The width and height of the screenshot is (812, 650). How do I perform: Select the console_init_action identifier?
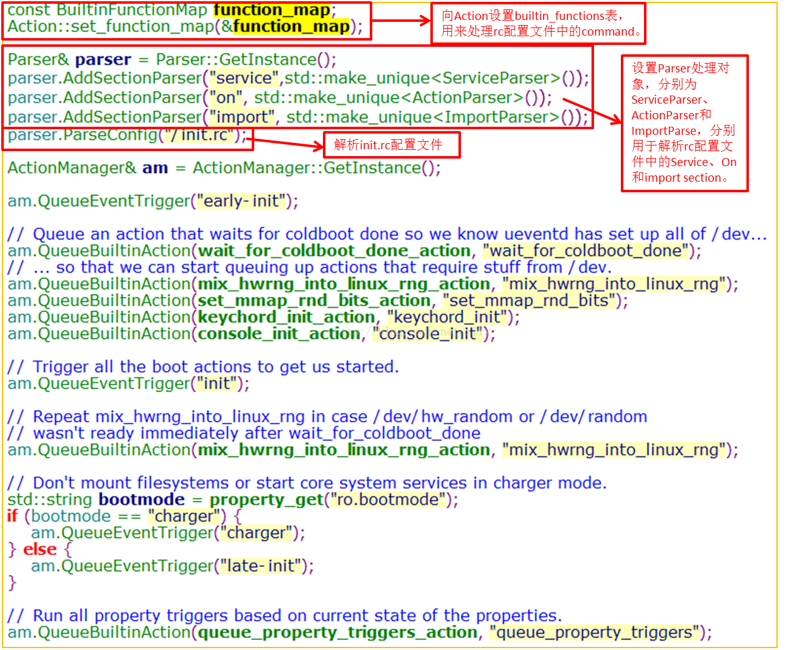(x=279, y=334)
